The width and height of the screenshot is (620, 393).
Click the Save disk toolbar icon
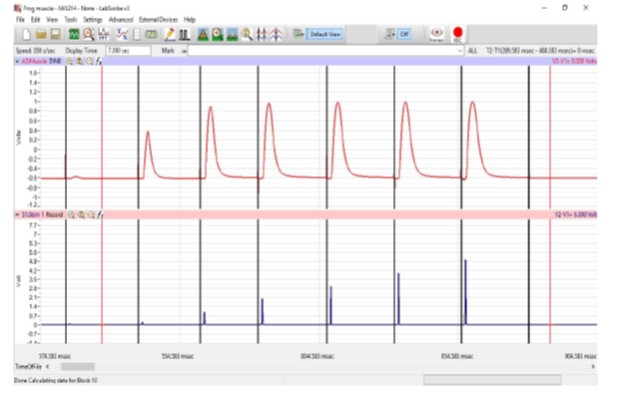(x=55, y=34)
